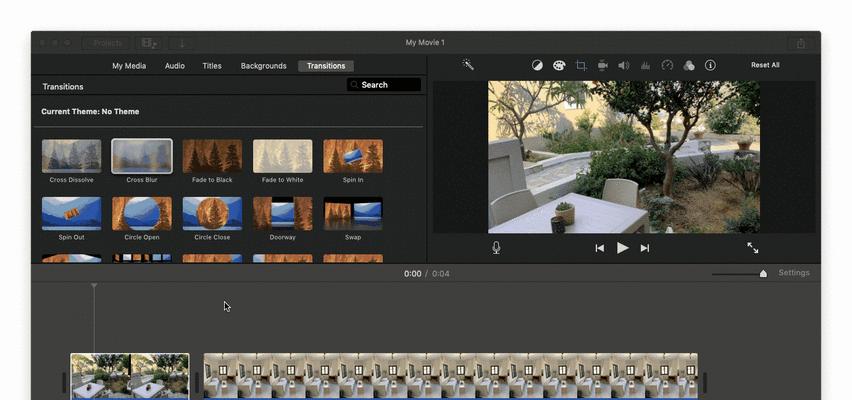
Task: Open timeline Settings
Action: pos(794,273)
